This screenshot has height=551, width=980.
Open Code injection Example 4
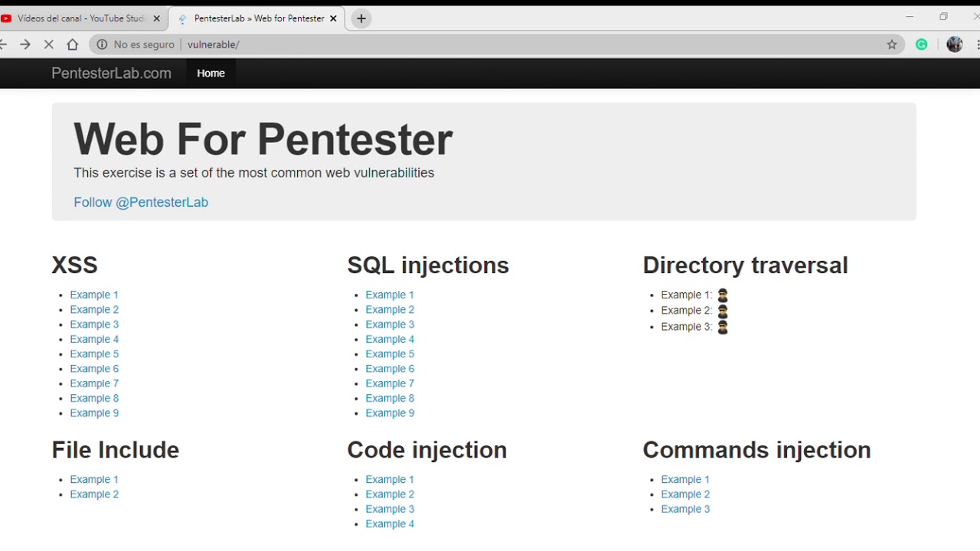pyautogui.click(x=390, y=524)
